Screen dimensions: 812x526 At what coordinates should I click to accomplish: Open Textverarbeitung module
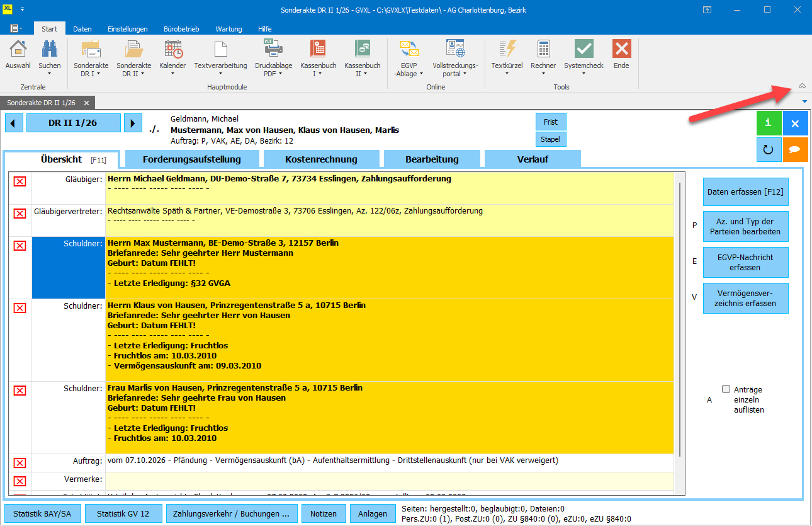[x=220, y=58]
